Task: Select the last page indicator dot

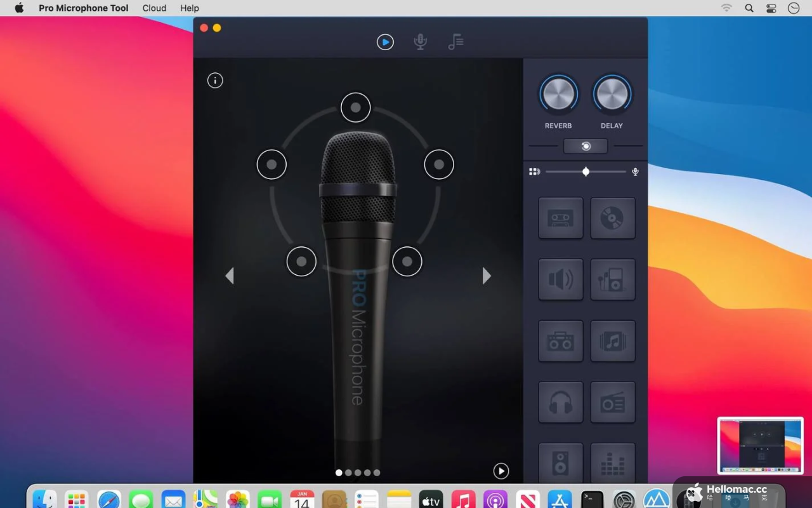Action: point(377,472)
